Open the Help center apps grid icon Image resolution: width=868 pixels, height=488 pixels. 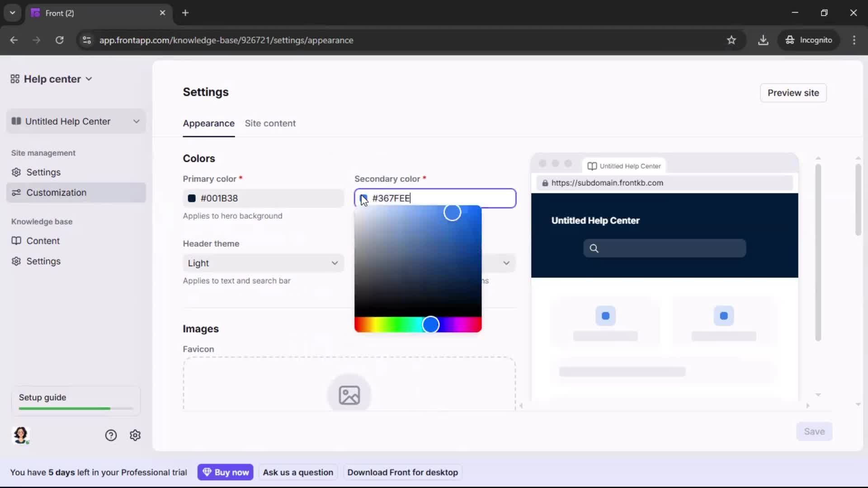(x=14, y=79)
